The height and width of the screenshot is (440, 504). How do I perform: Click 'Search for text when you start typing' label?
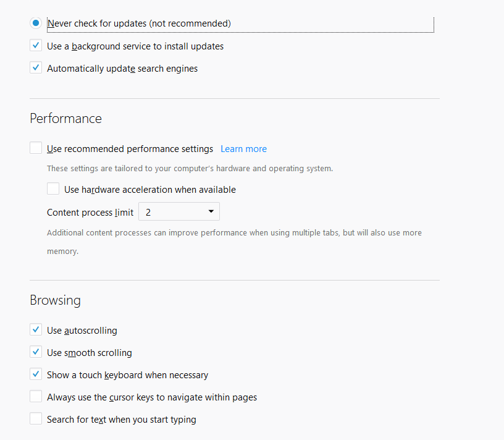click(122, 420)
